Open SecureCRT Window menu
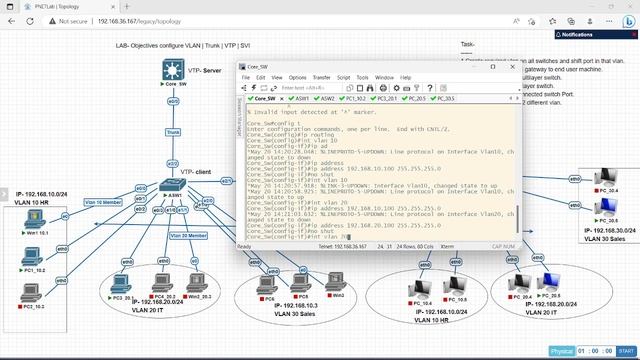This screenshot has height=360, width=640. click(x=384, y=78)
